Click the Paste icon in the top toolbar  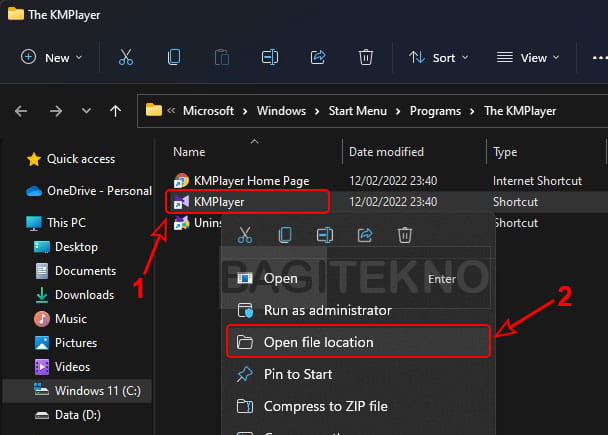point(222,57)
